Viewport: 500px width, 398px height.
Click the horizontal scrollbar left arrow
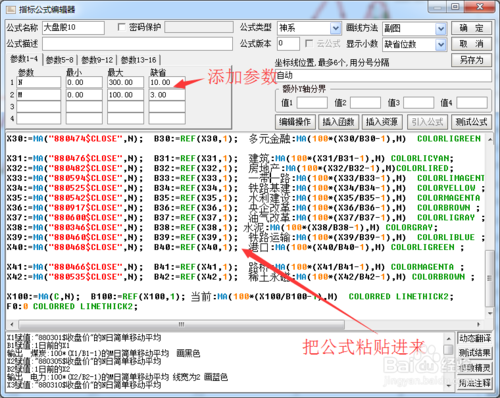pyautogui.click(x=12, y=324)
